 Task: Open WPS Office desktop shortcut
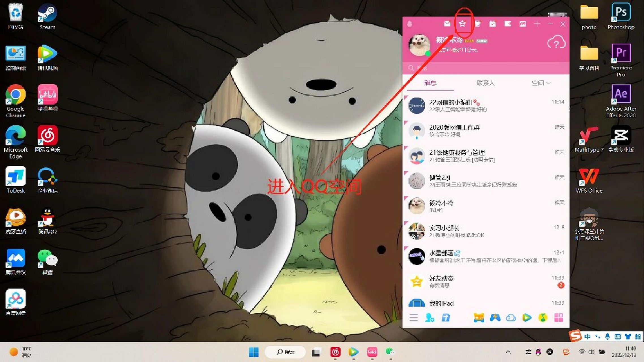(x=589, y=180)
